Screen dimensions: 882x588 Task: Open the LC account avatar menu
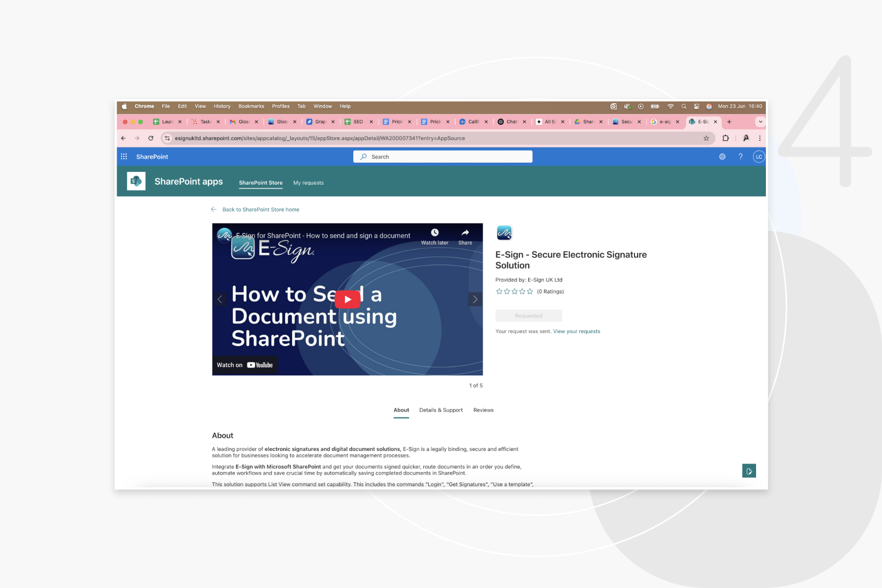759,157
